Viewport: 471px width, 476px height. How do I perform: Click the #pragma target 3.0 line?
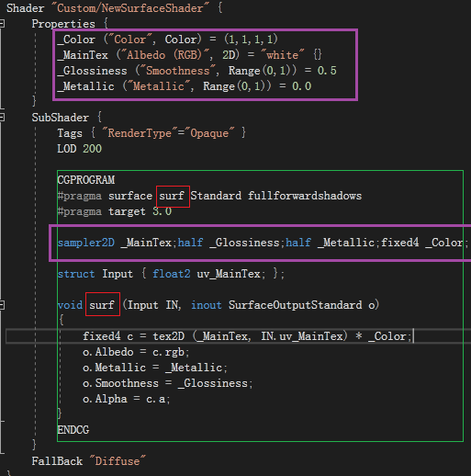(115, 211)
